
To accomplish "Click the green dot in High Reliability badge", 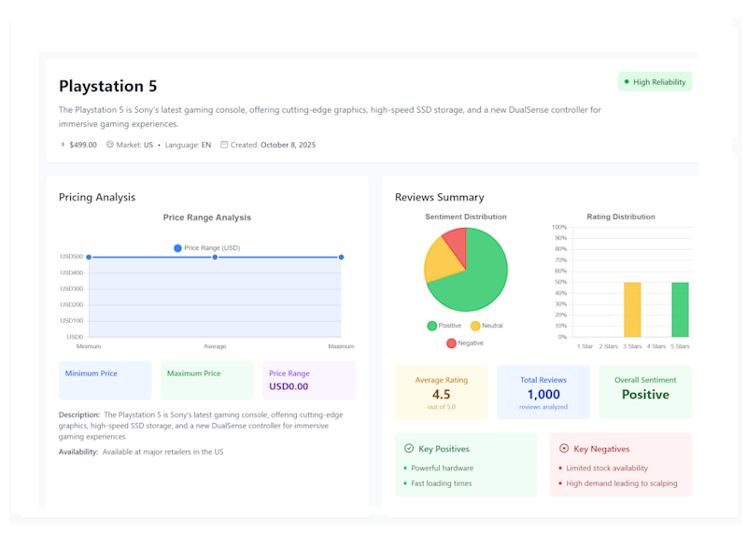I will click(x=627, y=82).
